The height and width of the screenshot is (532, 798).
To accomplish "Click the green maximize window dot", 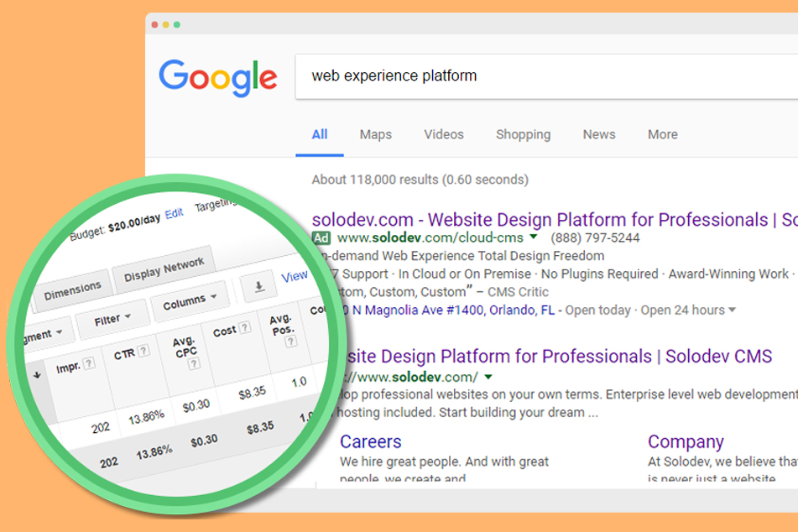I will [x=176, y=24].
